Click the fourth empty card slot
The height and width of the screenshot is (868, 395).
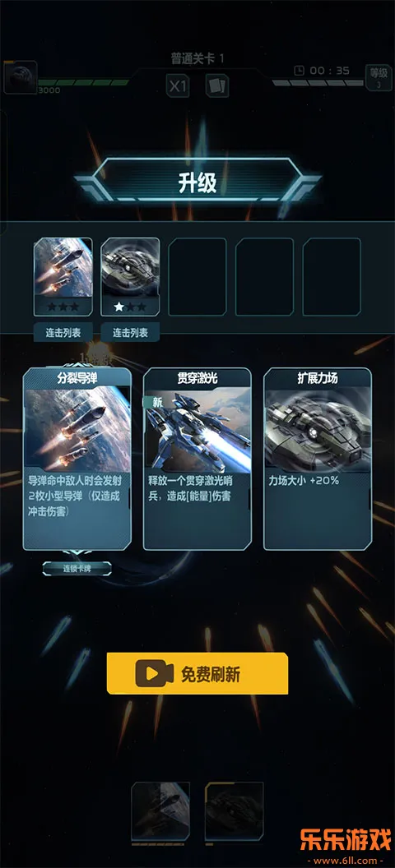264,277
